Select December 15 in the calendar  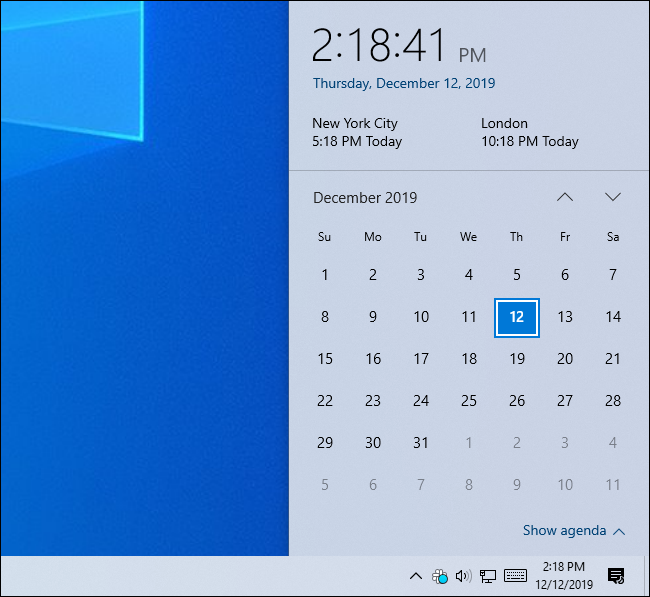point(325,359)
